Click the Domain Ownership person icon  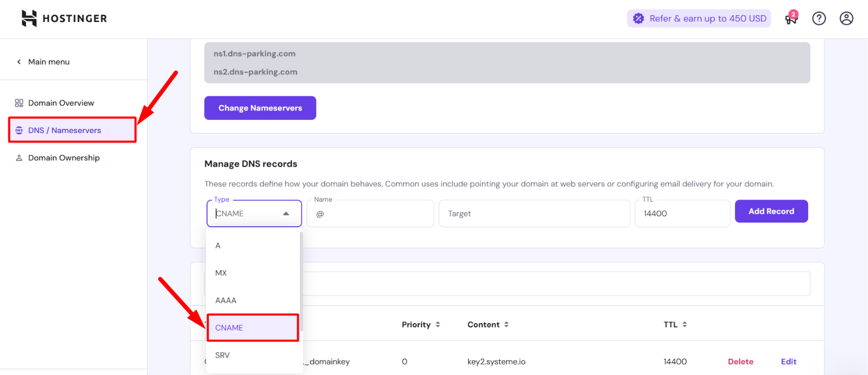pyautogui.click(x=19, y=158)
